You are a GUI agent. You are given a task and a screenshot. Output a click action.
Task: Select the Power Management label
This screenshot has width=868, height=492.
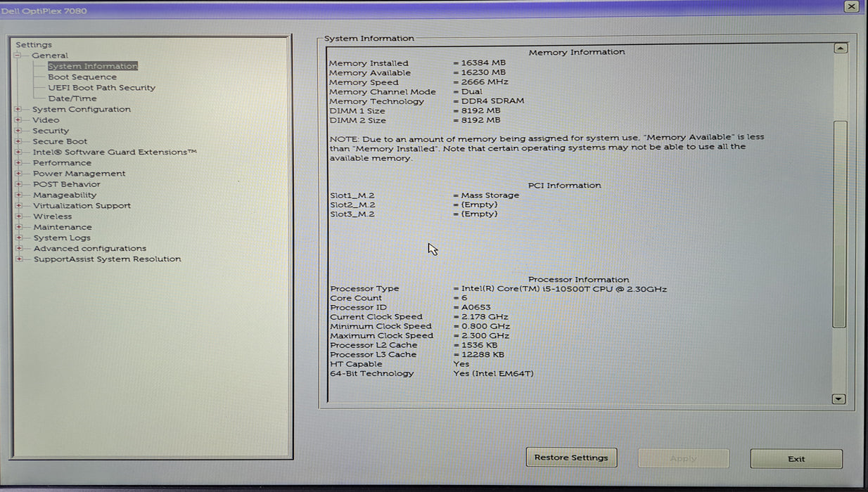click(x=79, y=174)
